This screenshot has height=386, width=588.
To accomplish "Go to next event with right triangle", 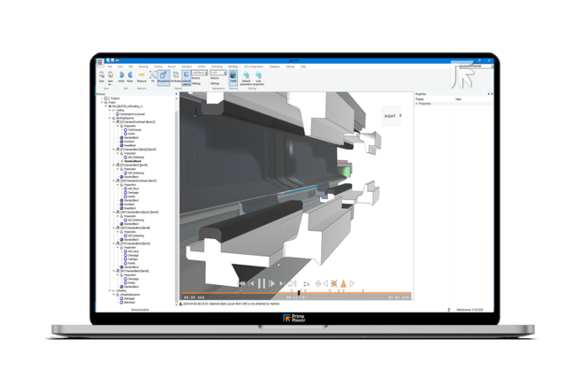I will click(352, 283).
